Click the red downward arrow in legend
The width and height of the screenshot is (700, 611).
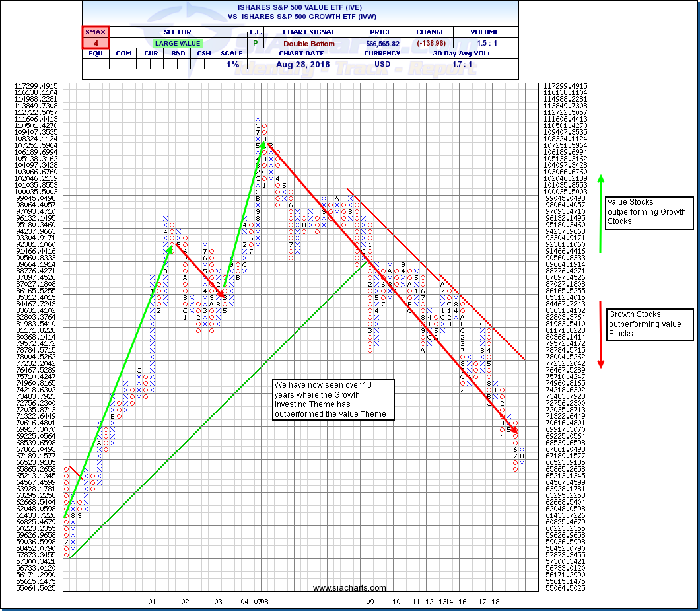click(x=601, y=334)
